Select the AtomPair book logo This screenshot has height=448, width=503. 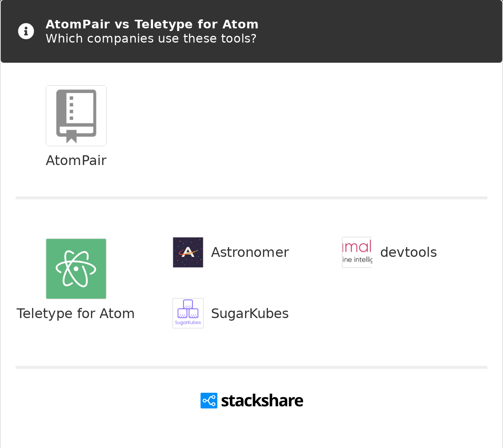(76, 115)
